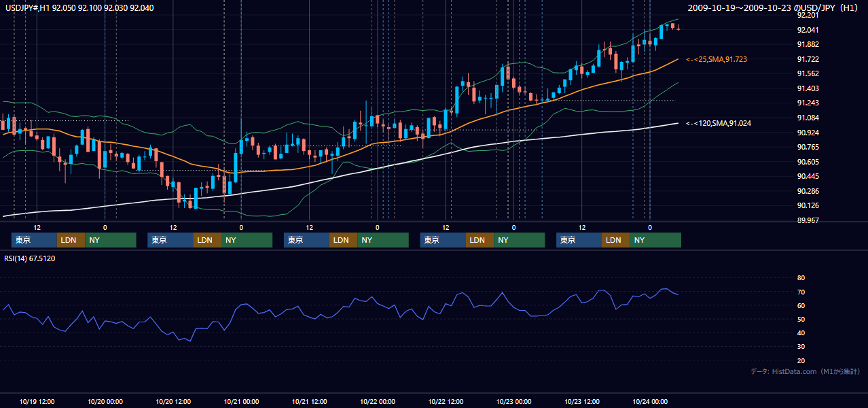Click the 89.967 price axis label
Screen dimensions: 868x408
(x=807, y=220)
